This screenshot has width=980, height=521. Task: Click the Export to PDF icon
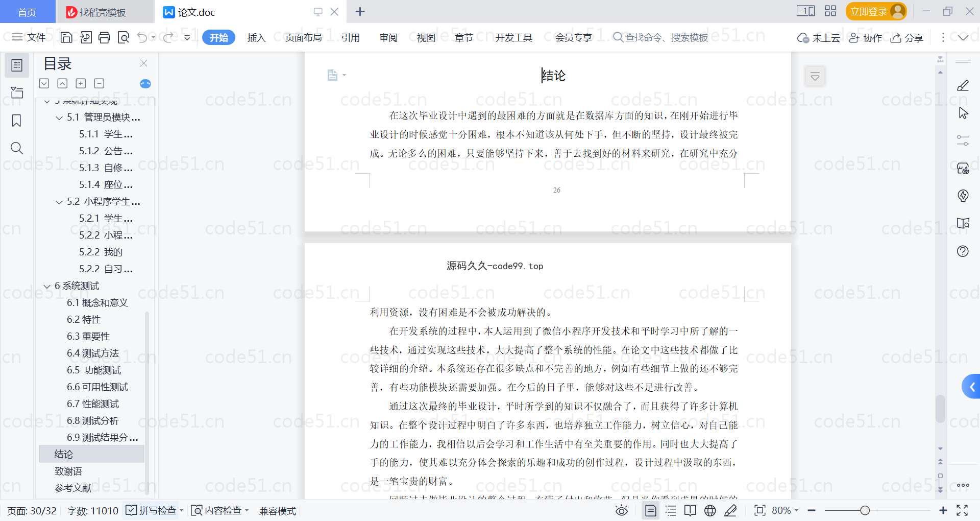pyautogui.click(x=86, y=37)
